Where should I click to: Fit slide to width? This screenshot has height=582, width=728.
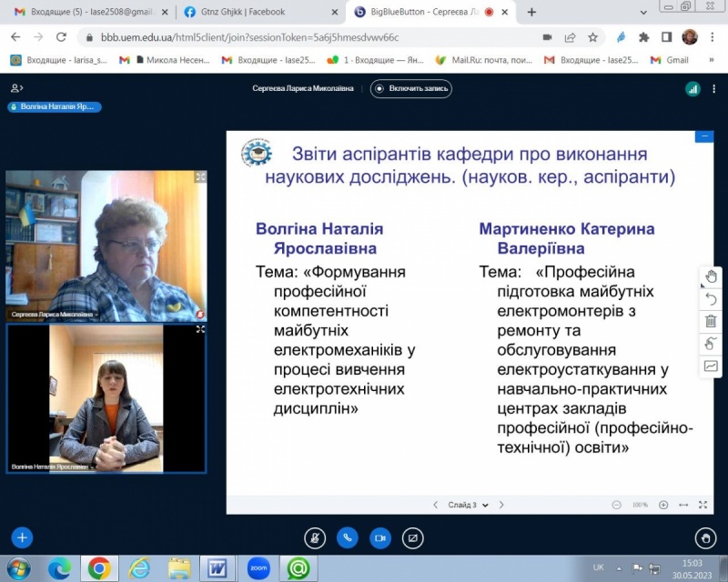coord(683,505)
